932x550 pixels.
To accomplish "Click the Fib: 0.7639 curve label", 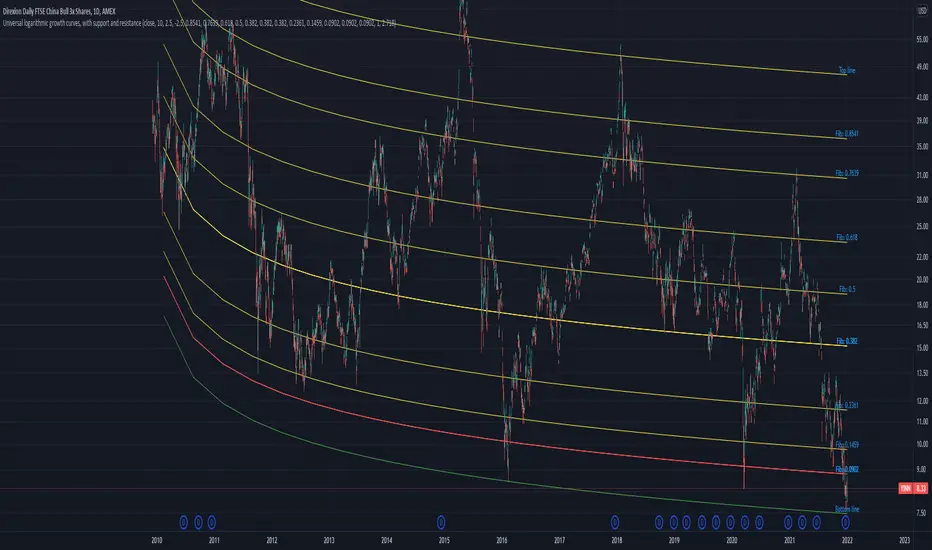I will tap(846, 173).
